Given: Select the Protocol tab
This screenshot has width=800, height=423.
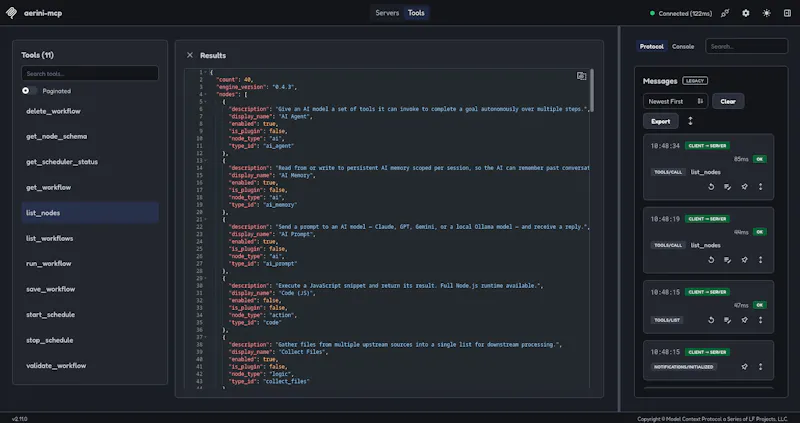Looking at the screenshot, I should (x=652, y=46).
